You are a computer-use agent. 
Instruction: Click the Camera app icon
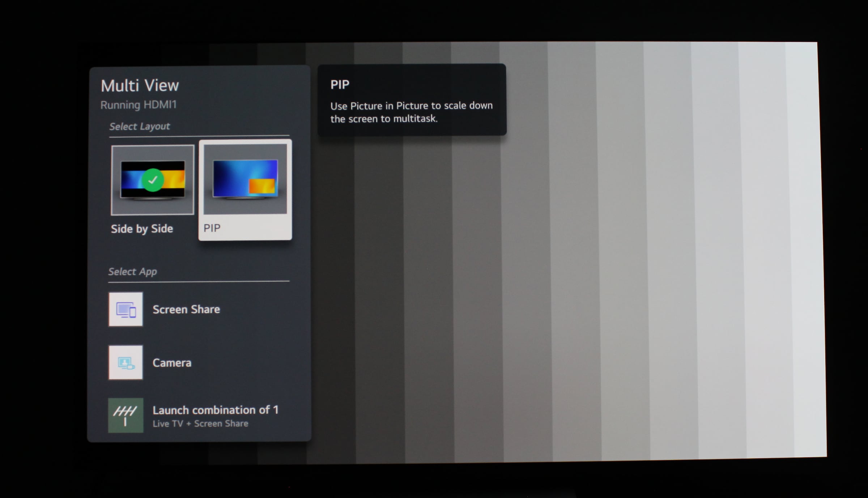coord(125,362)
